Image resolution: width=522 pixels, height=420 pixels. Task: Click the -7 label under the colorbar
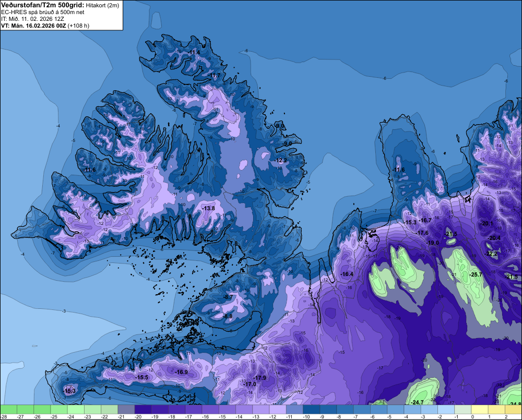coord(355,417)
